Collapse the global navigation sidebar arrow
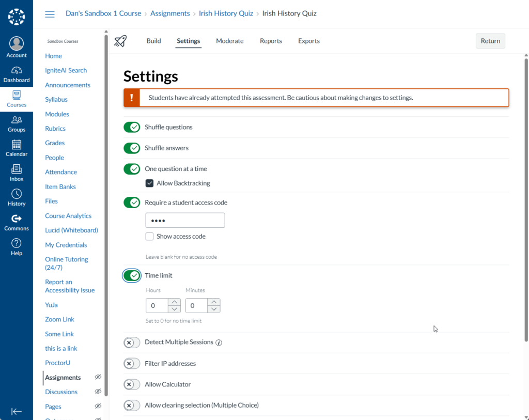This screenshot has width=529, height=420. (16, 412)
